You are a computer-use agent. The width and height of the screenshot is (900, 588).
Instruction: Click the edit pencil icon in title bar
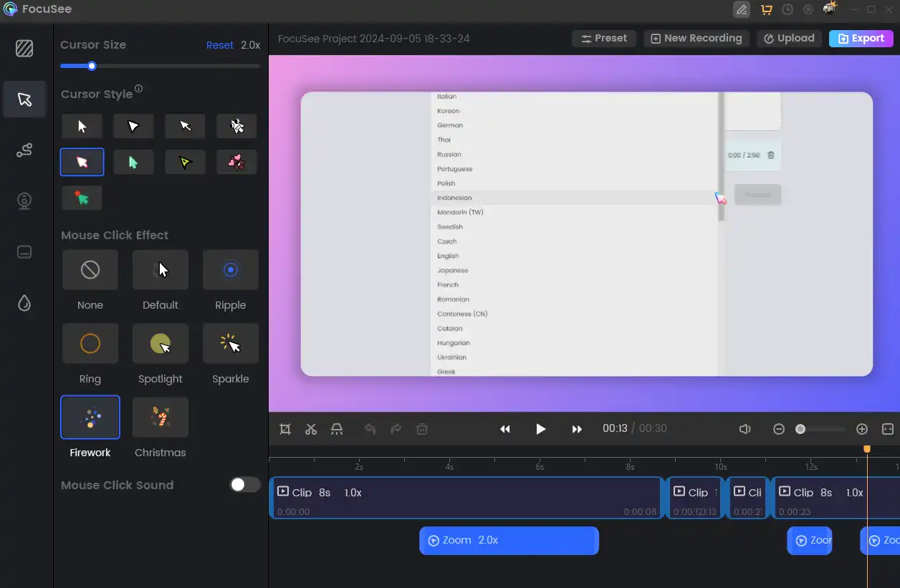click(742, 10)
